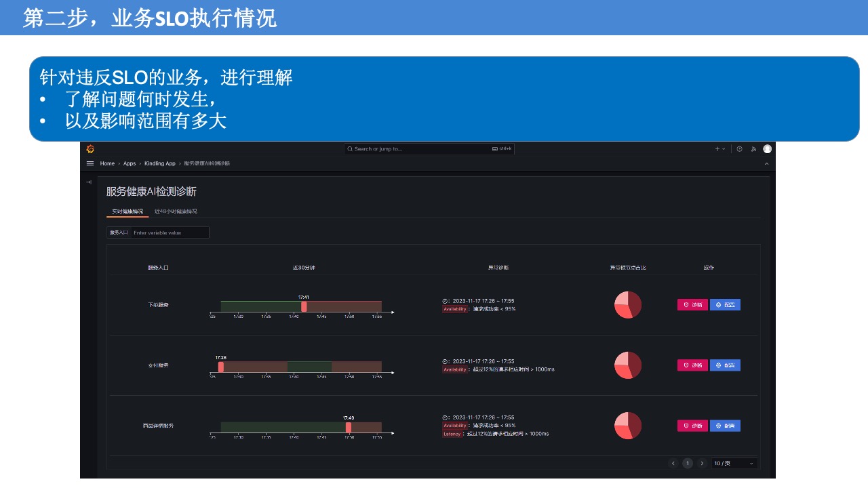Click 配置 button in 支付服务 row
The image size is (868, 488).
tap(725, 365)
